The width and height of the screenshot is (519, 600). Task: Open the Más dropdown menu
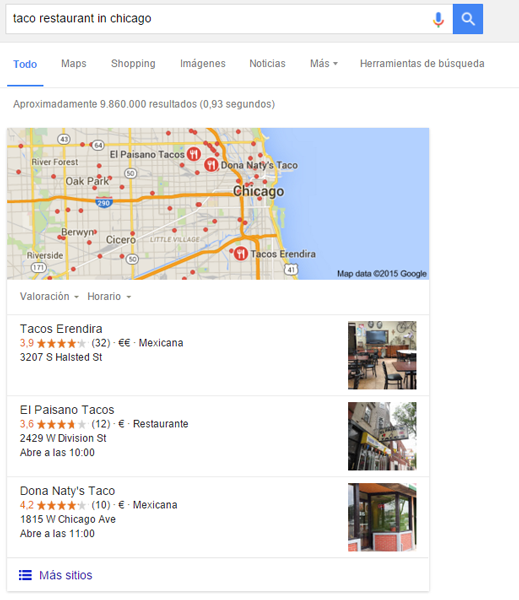(x=324, y=64)
